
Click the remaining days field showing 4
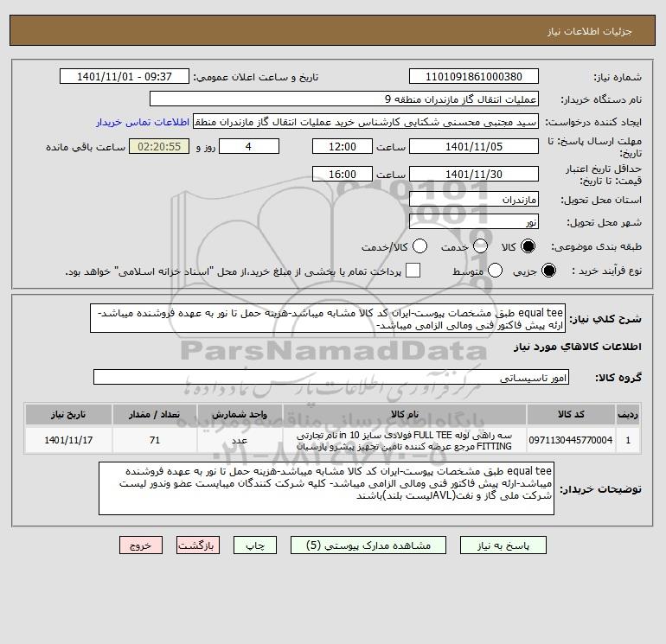click(x=249, y=147)
